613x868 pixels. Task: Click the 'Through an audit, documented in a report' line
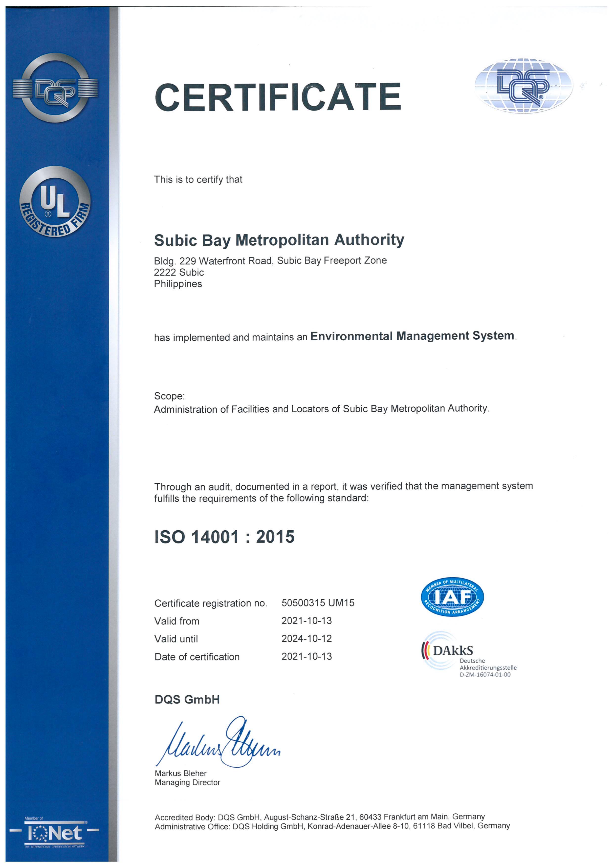(x=343, y=486)
